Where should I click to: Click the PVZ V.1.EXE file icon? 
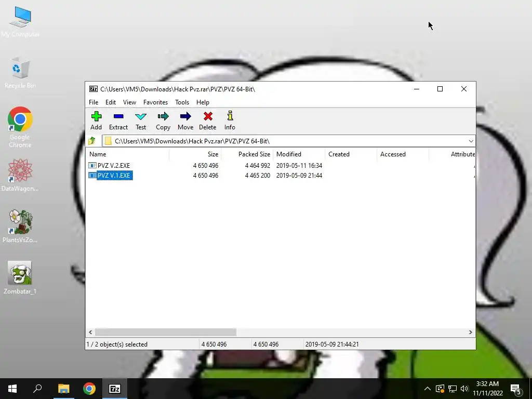click(92, 176)
